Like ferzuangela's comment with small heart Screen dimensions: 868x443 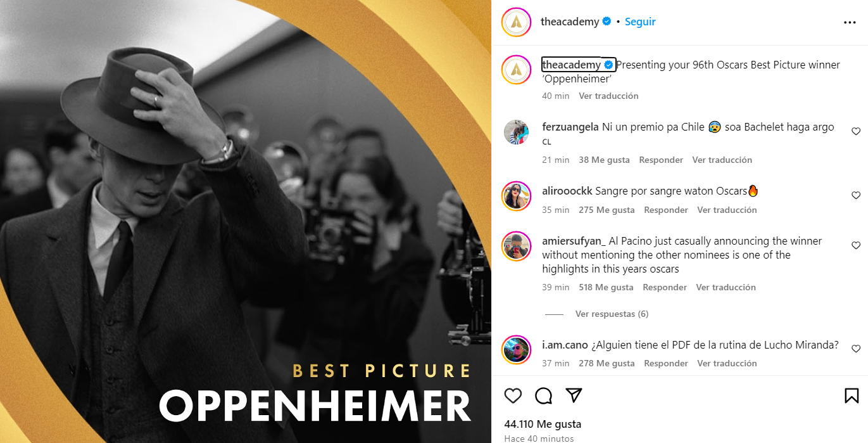pos(856,131)
